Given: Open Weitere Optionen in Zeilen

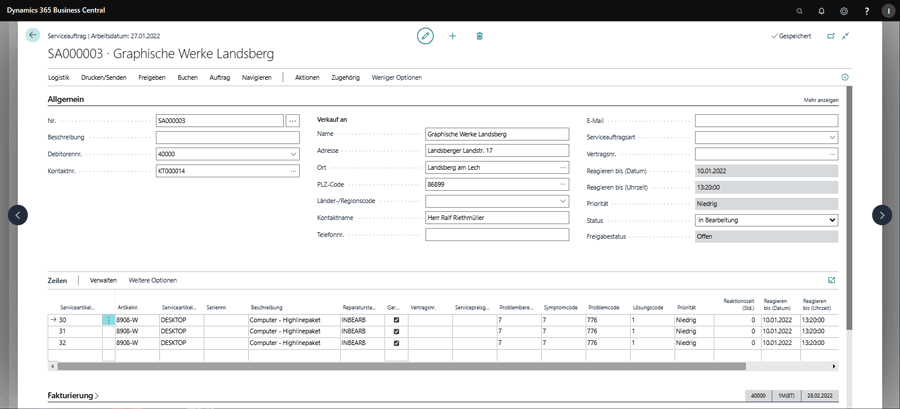Looking at the screenshot, I should tap(153, 281).
